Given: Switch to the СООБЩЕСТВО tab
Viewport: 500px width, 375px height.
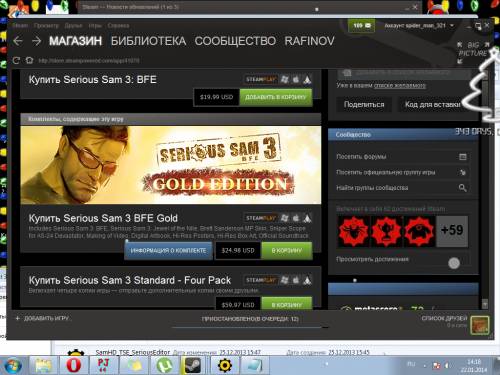Looking at the screenshot, I should [x=235, y=41].
